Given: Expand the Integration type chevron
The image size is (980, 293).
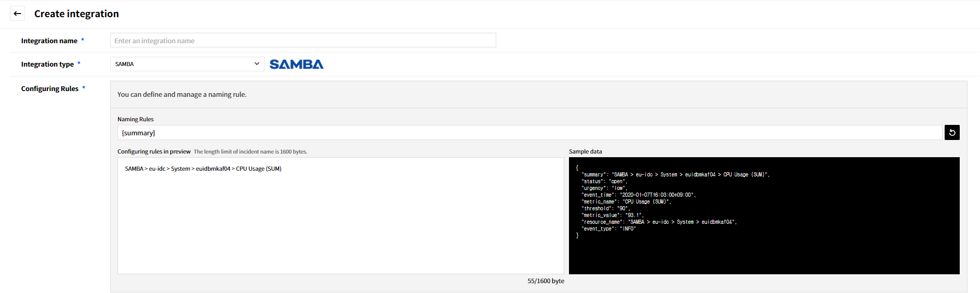Looking at the screenshot, I should point(257,64).
